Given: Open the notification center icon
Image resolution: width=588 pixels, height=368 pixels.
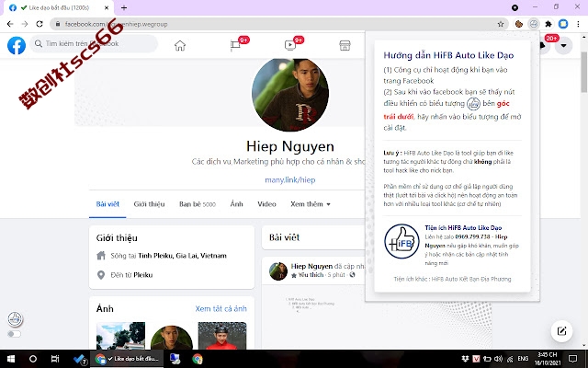Looking at the screenshot, I should pyautogui.click(x=572, y=359).
